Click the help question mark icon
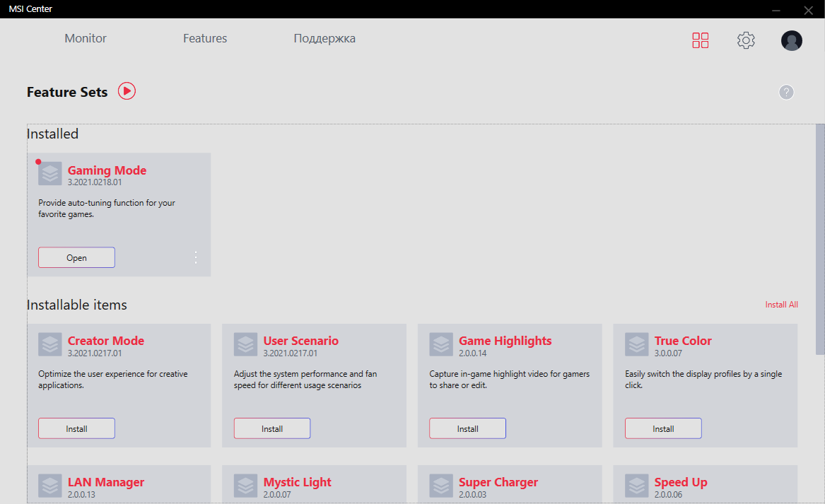This screenshot has height=504, width=825. 786,92
